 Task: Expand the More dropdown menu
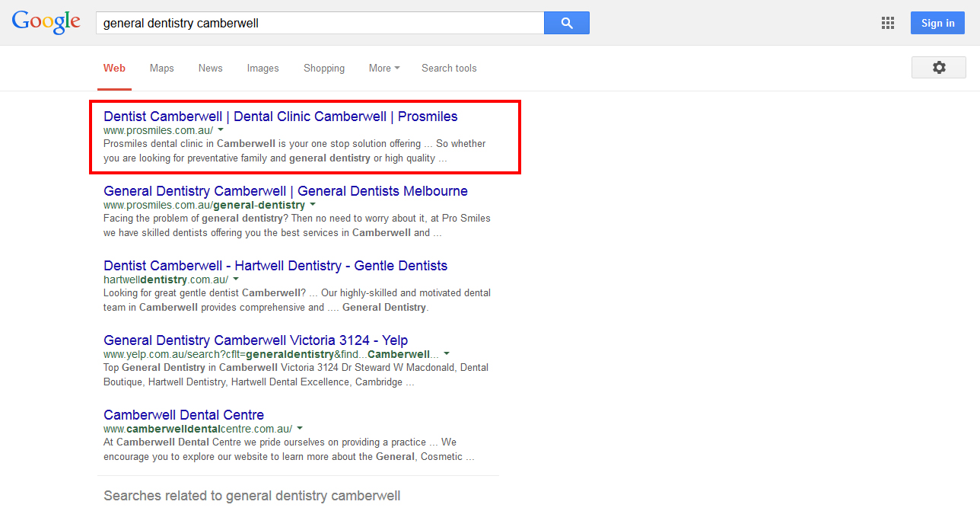384,68
